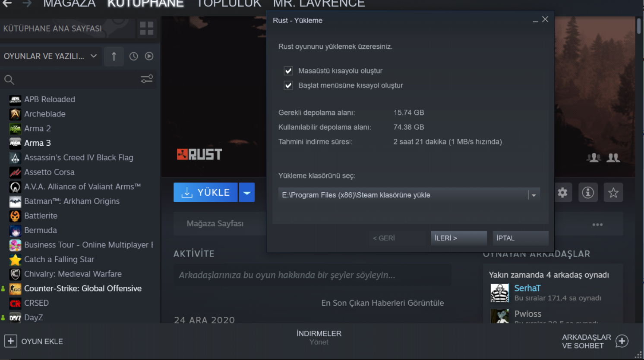Click the "15.74 GB" required storage value
The image size is (644, 360).
(409, 113)
